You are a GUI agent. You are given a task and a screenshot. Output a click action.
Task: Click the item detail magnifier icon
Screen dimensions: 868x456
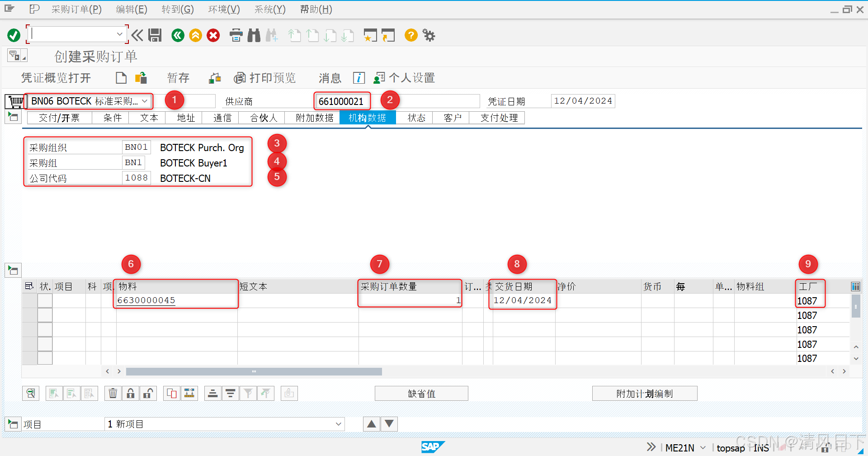pyautogui.click(x=31, y=393)
